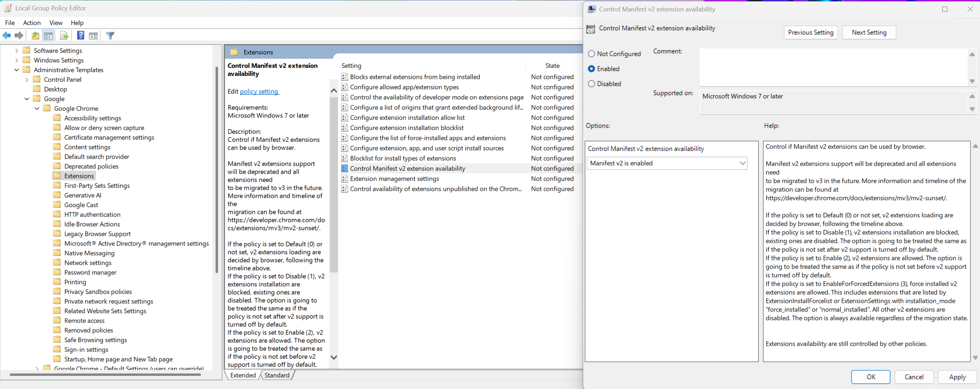Select the Disabled radio button
Image resolution: width=980 pixels, height=389 pixels.
point(591,84)
